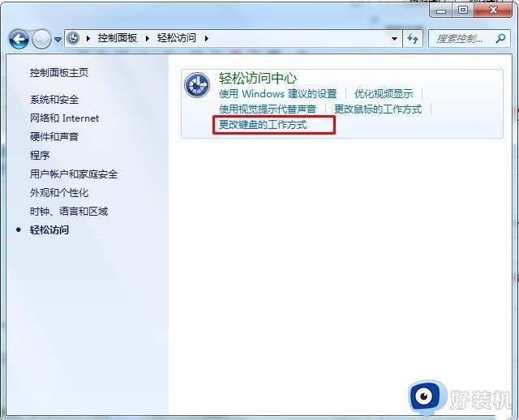This screenshot has width=519, height=420.
Task: Click the search magnifier icon
Action: pos(500,38)
